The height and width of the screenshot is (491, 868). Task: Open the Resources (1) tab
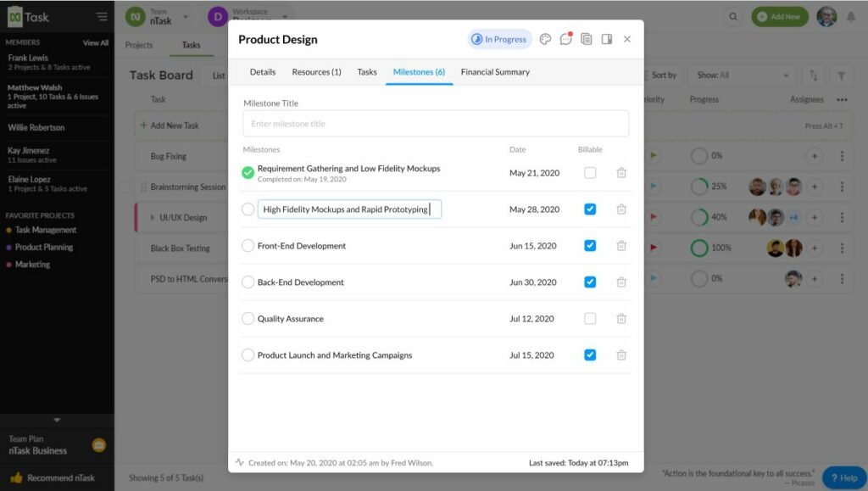(316, 72)
